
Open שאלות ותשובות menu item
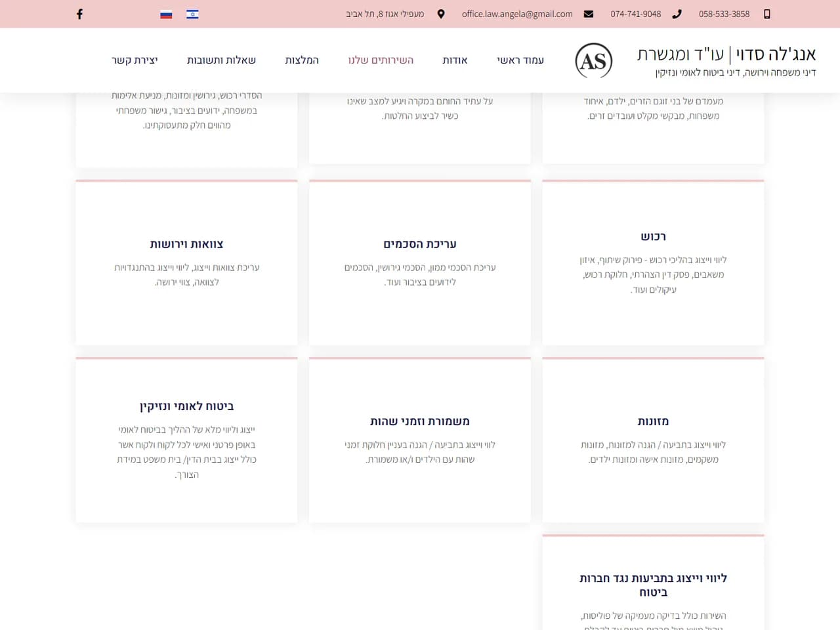click(x=221, y=60)
